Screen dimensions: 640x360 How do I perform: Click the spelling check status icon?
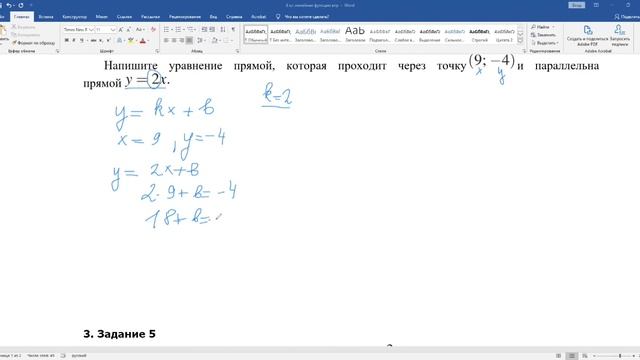click(63, 356)
